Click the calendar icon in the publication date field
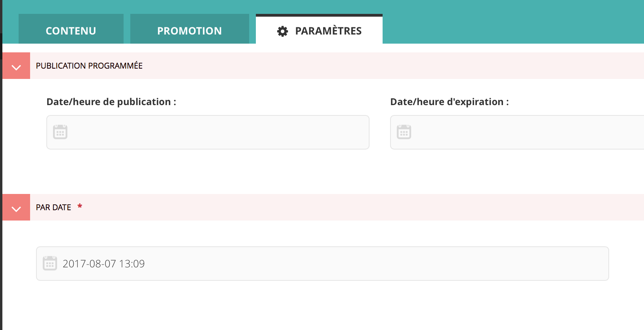 (x=60, y=132)
